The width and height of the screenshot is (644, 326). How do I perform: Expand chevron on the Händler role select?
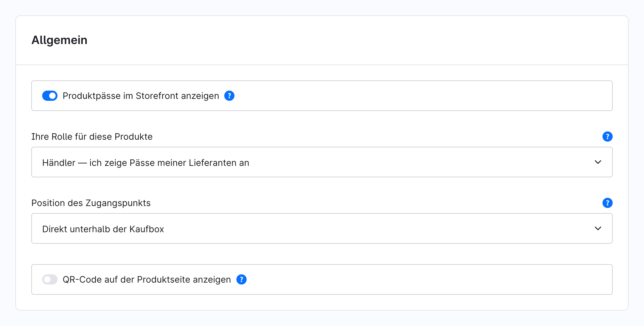pos(598,162)
